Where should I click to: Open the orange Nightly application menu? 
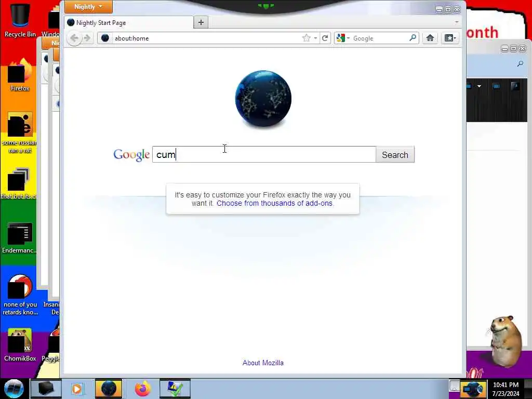point(88,6)
